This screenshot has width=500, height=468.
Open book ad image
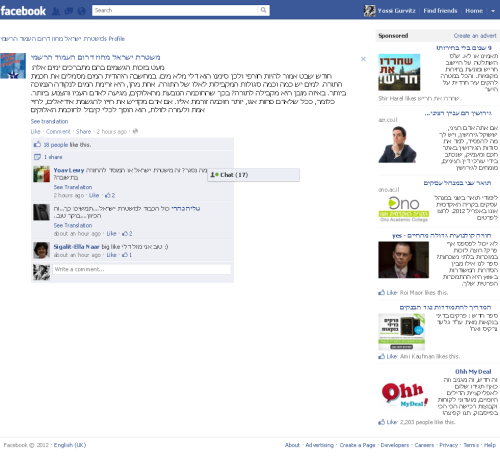point(401,332)
